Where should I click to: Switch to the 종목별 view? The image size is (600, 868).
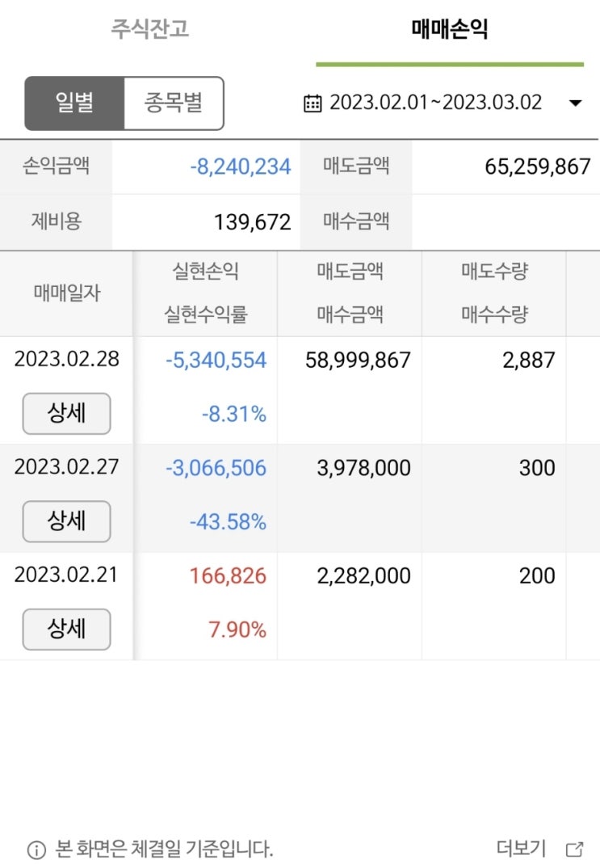[x=173, y=103]
